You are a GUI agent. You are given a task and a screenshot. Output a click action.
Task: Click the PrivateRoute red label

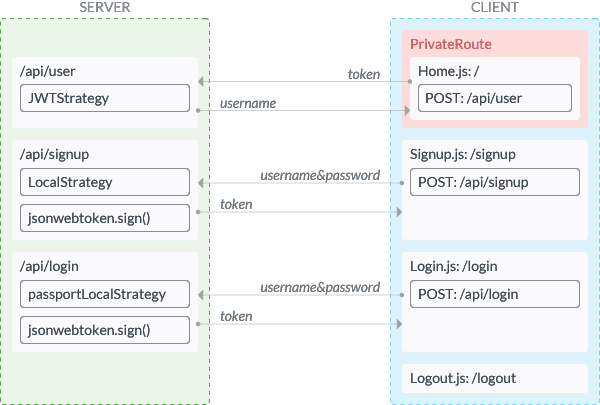(x=451, y=44)
